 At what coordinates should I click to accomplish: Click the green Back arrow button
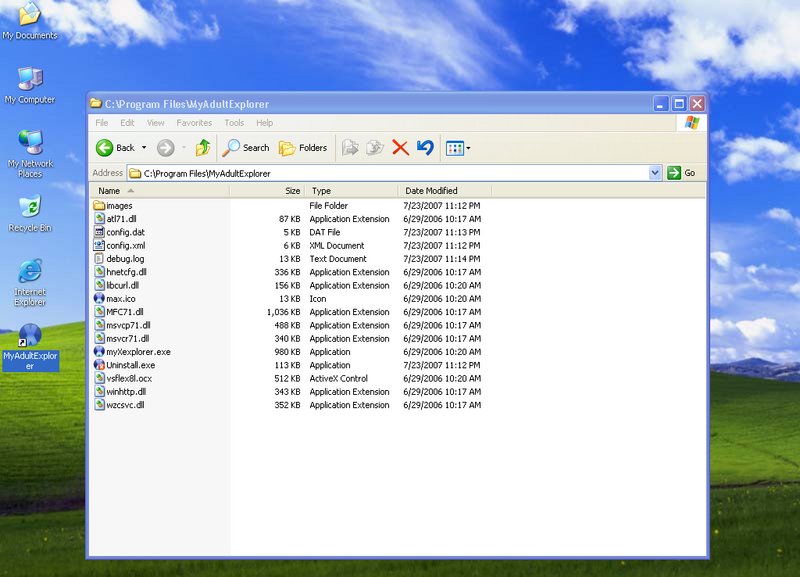[x=105, y=148]
